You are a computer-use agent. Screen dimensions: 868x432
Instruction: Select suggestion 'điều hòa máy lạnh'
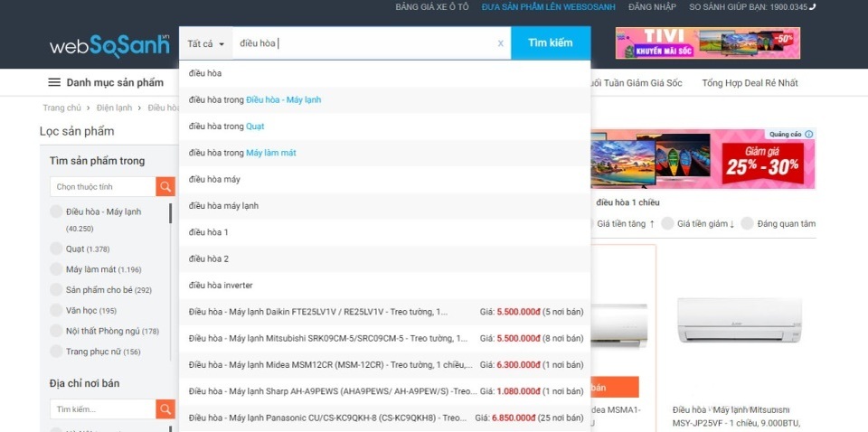click(385, 206)
